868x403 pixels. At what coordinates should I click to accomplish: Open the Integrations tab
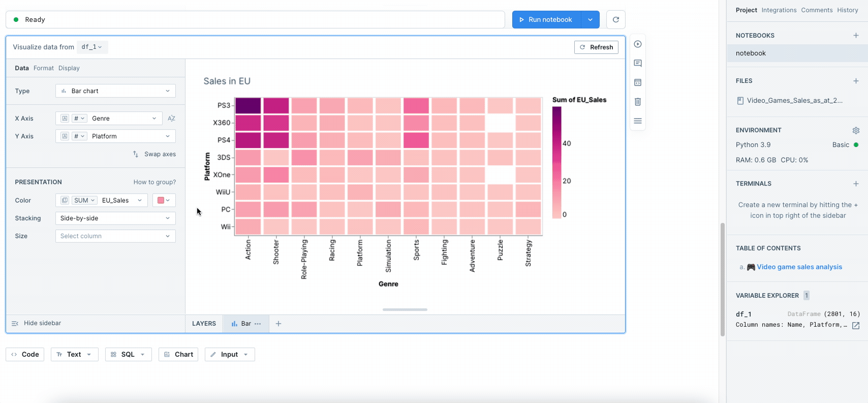(x=779, y=10)
